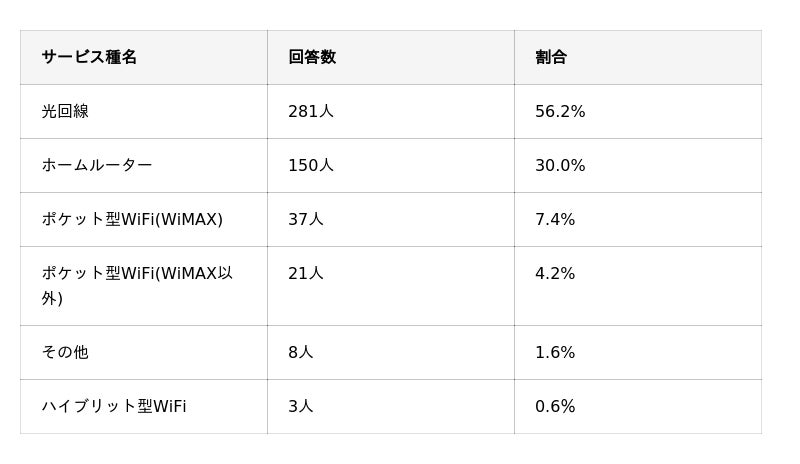Viewport: 800px width, 464px height.
Task: Select the ポケット型WiFi(WiMAX以外) cell
Action: tap(137, 286)
